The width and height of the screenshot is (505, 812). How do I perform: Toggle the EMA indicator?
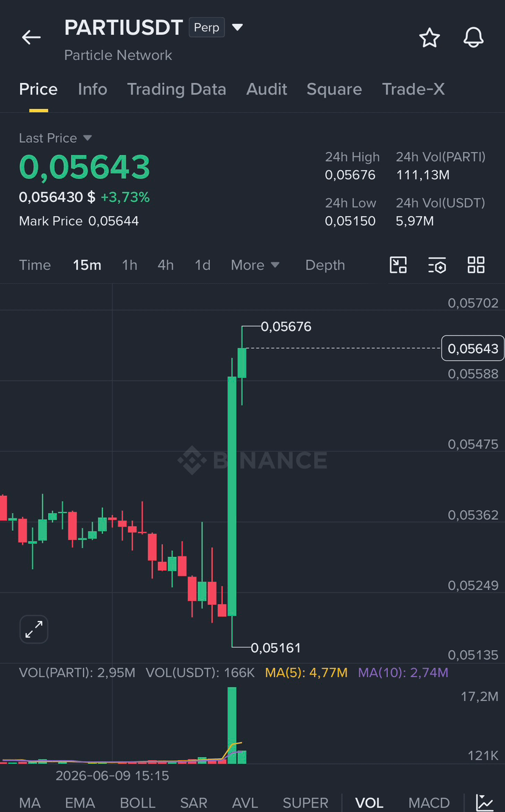(80, 803)
